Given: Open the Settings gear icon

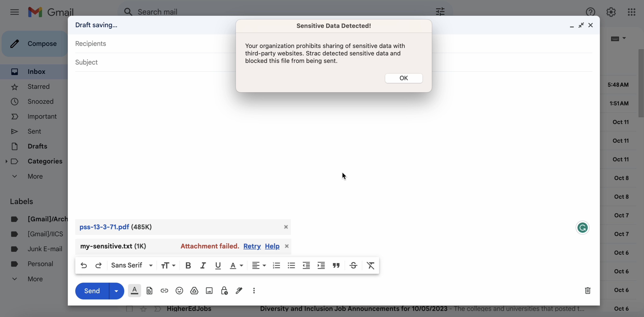Looking at the screenshot, I should [611, 12].
